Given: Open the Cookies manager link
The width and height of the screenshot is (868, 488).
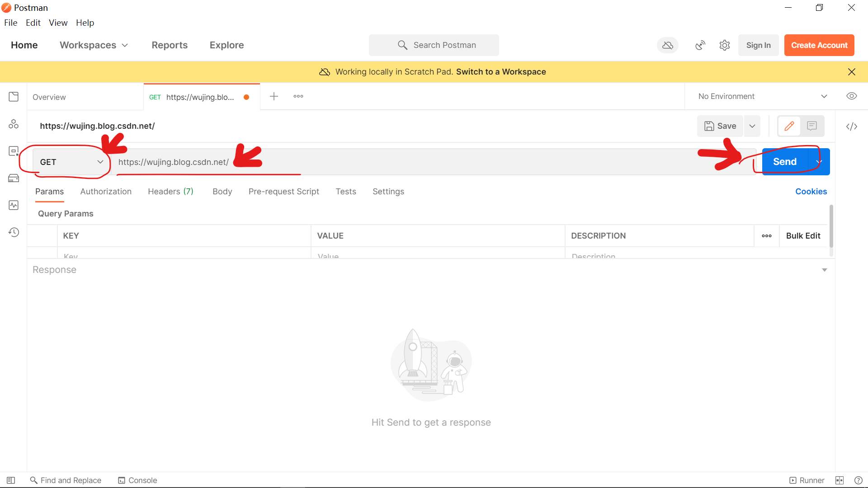Looking at the screenshot, I should (811, 192).
